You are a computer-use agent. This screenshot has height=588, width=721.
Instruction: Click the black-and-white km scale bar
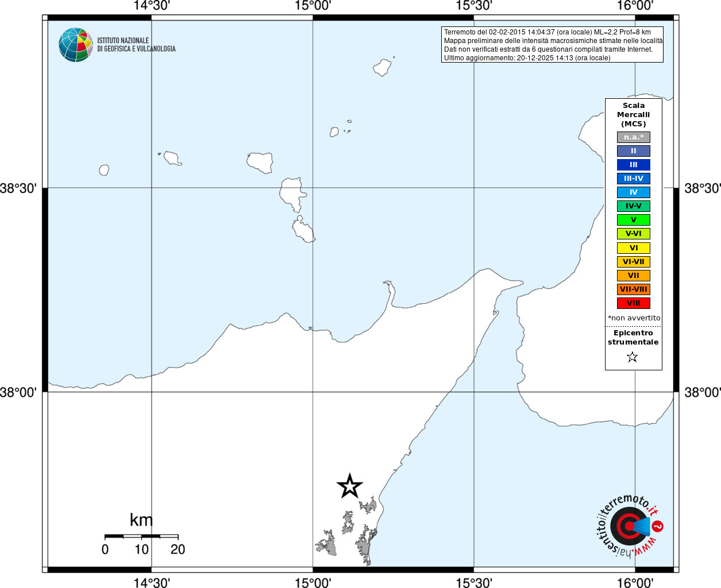[141, 536]
